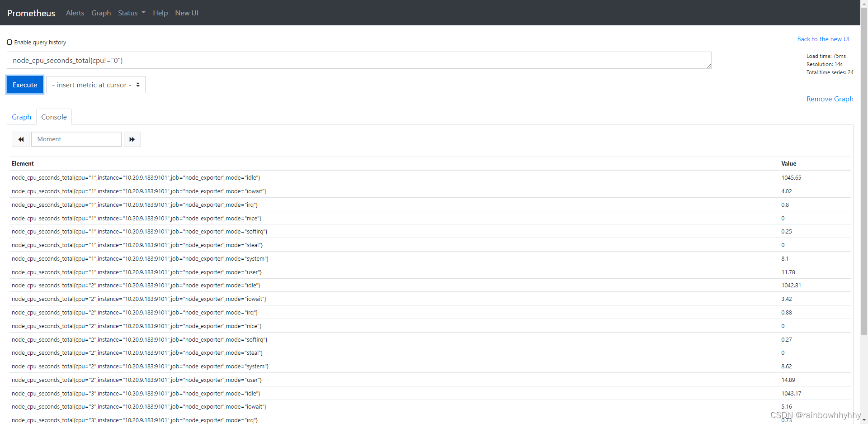This screenshot has height=424, width=868.
Task: Follow the Back to the new UI link
Action: [823, 39]
